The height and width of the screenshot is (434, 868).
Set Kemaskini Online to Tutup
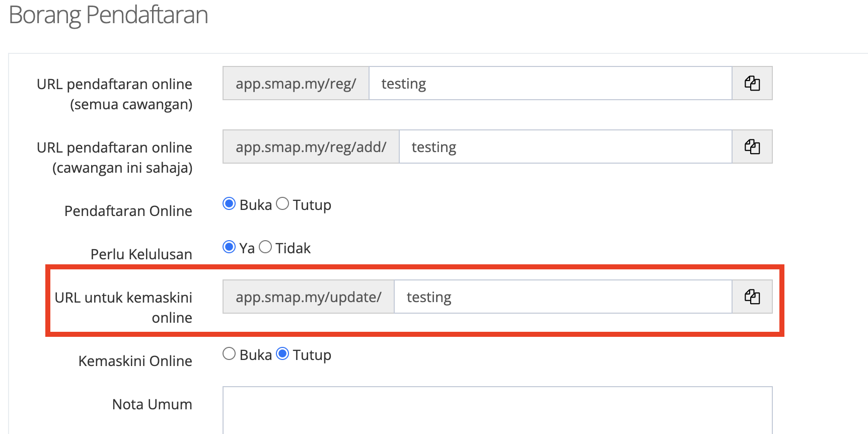click(x=282, y=354)
